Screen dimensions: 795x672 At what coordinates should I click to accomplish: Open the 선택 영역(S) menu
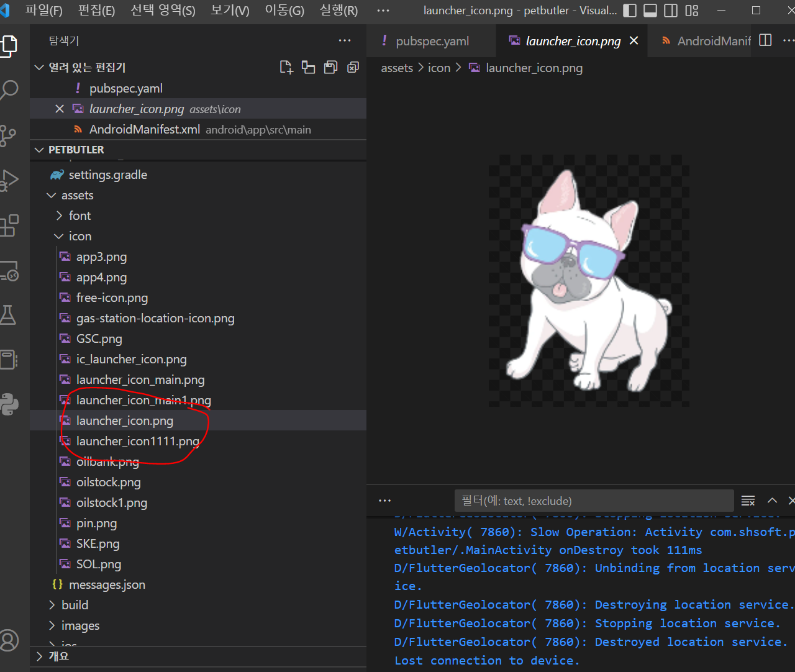[163, 11]
